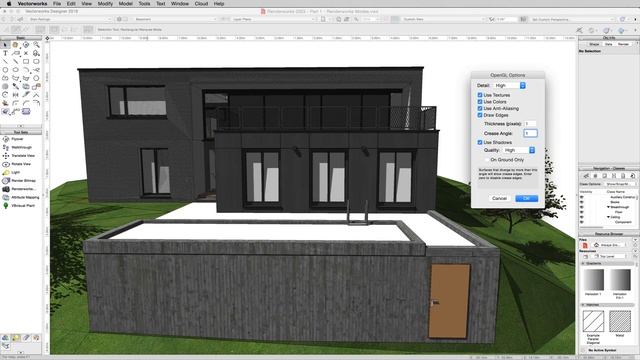The image size is (640, 360).
Task: Open the shadow Quality dropdown
Action: 519,150
